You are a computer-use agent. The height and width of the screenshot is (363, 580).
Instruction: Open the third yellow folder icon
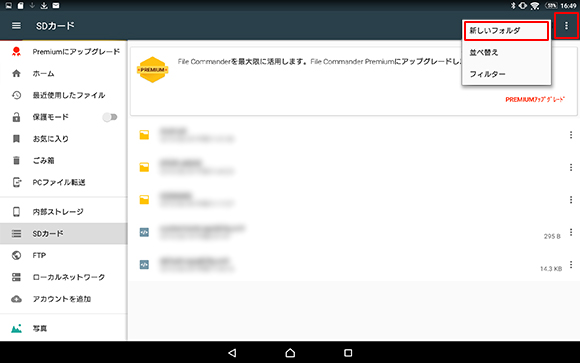[x=144, y=200]
